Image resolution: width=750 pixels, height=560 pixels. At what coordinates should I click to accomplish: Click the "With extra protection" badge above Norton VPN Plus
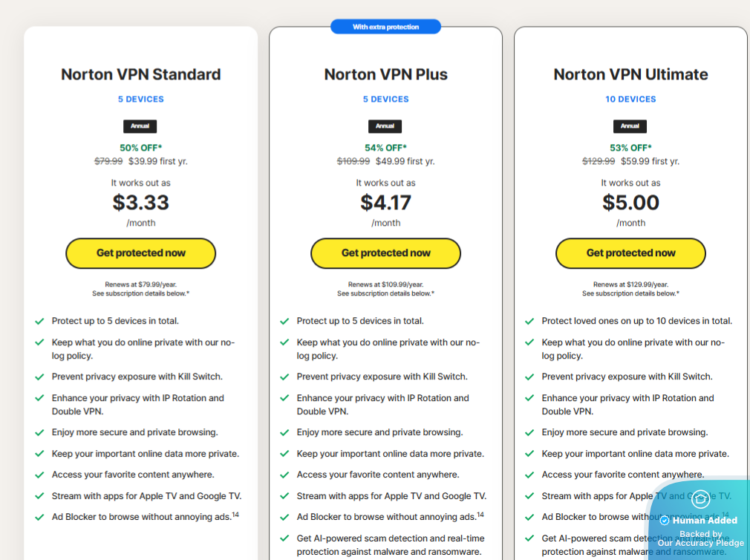click(385, 26)
